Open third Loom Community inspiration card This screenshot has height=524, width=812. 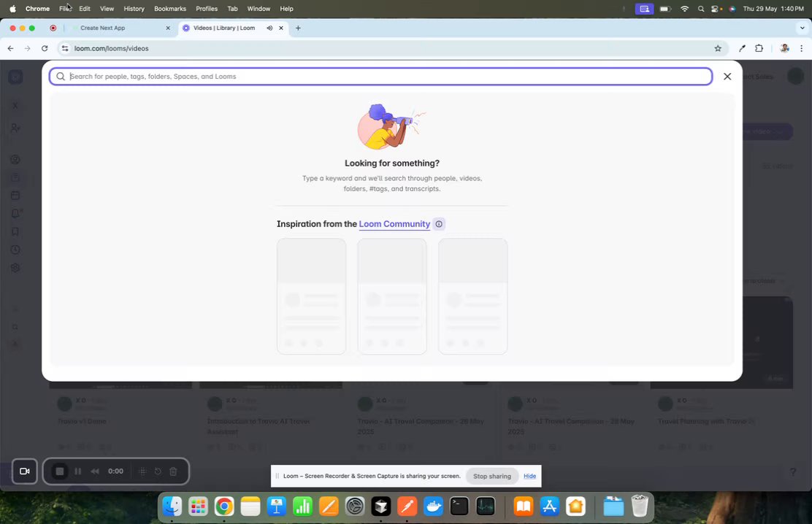472,296
